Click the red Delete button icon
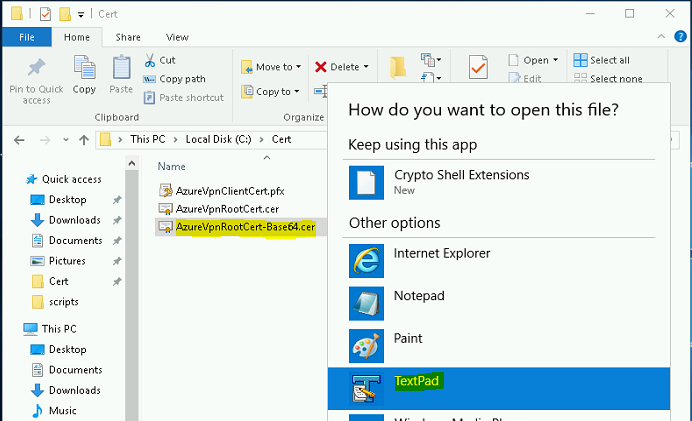This screenshot has height=421, width=692. coord(320,67)
